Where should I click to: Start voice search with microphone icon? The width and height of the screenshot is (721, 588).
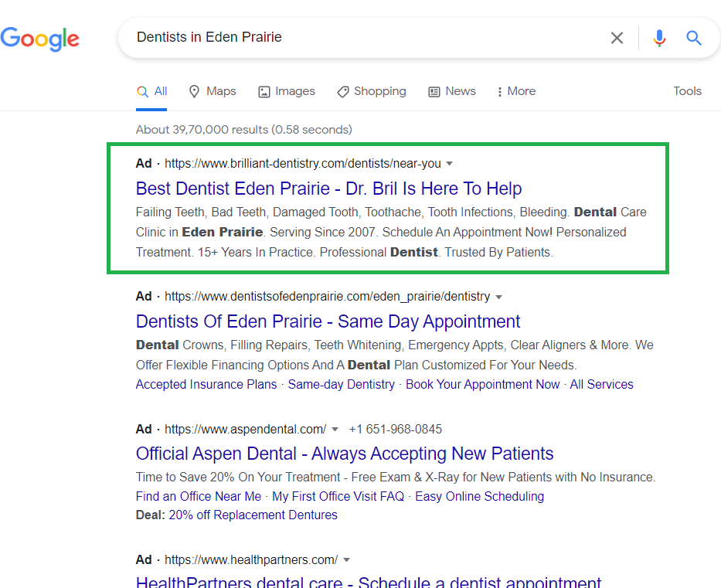[x=659, y=38]
